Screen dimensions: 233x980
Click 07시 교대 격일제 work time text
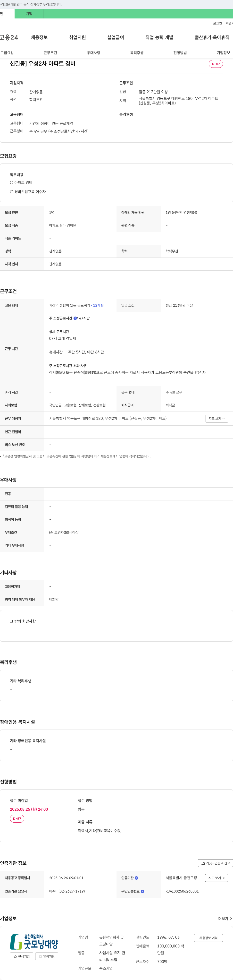click(x=62, y=339)
